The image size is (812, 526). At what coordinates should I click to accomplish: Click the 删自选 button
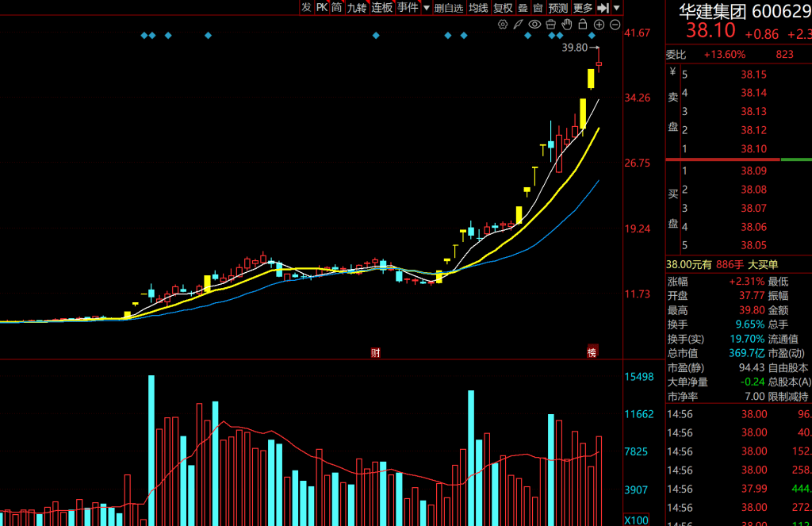pyautogui.click(x=449, y=8)
